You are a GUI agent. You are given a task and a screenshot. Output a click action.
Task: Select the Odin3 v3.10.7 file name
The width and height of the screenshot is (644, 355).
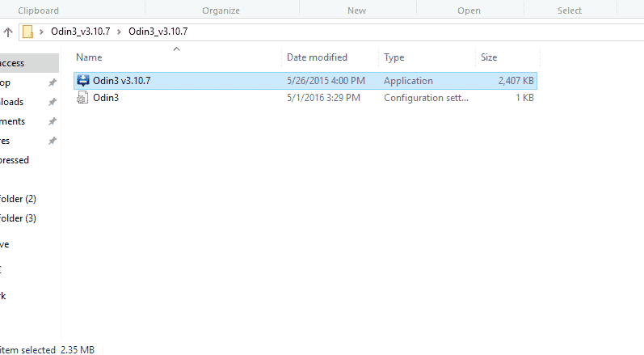[121, 81]
